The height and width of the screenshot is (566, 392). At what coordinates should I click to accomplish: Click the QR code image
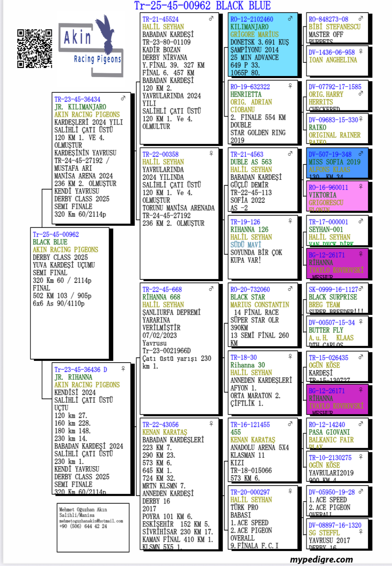35,49
